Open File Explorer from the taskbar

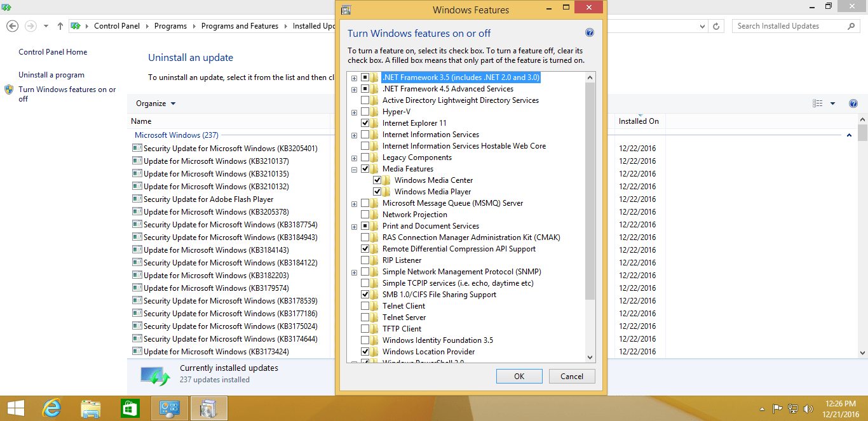[91, 408]
